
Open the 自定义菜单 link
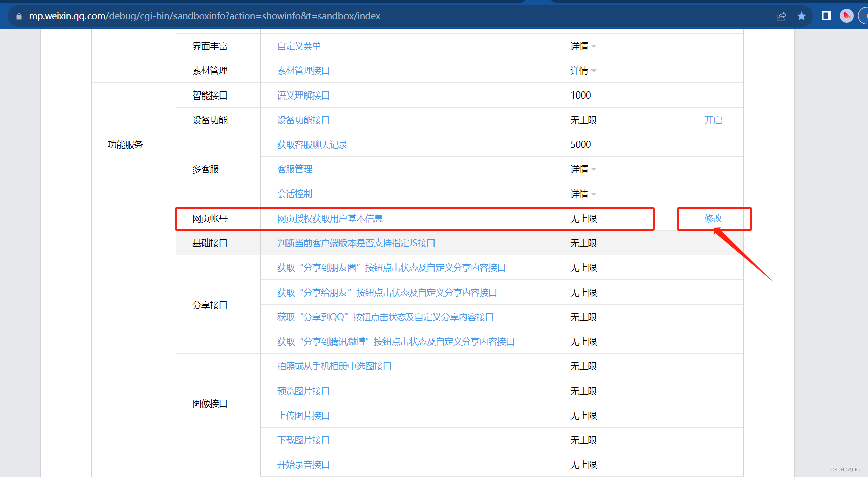tap(299, 46)
